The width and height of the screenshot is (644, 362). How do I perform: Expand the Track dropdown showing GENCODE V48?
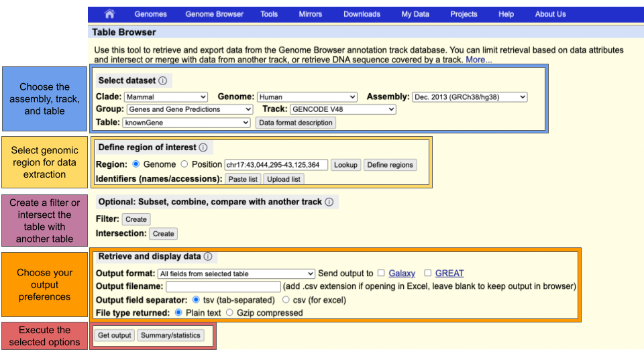tap(343, 109)
